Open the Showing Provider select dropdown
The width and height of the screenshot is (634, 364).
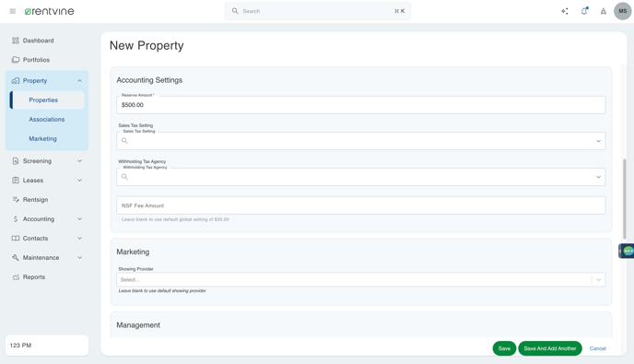(361, 279)
